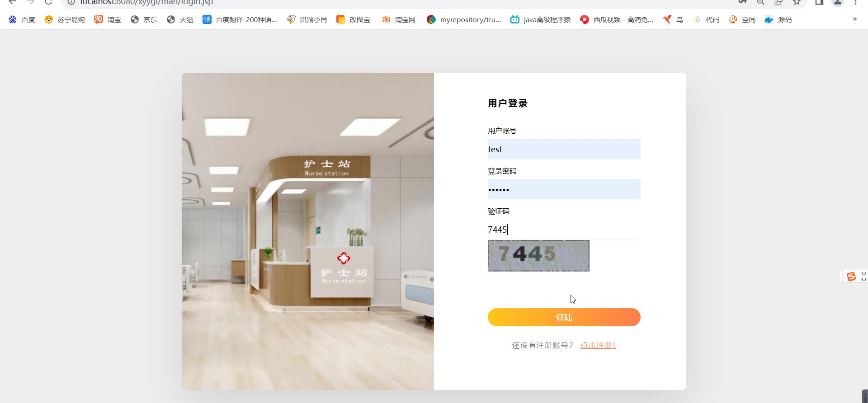Image resolution: width=868 pixels, height=403 pixels.
Task: Follow the 点击注册! link
Action: (x=598, y=345)
